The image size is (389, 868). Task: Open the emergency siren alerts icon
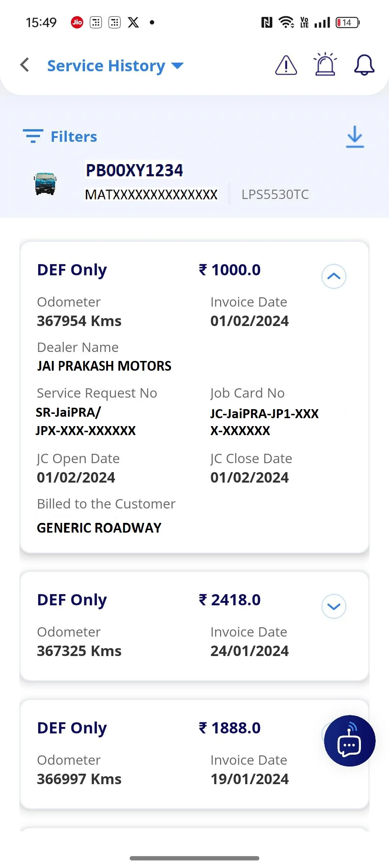click(325, 65)
